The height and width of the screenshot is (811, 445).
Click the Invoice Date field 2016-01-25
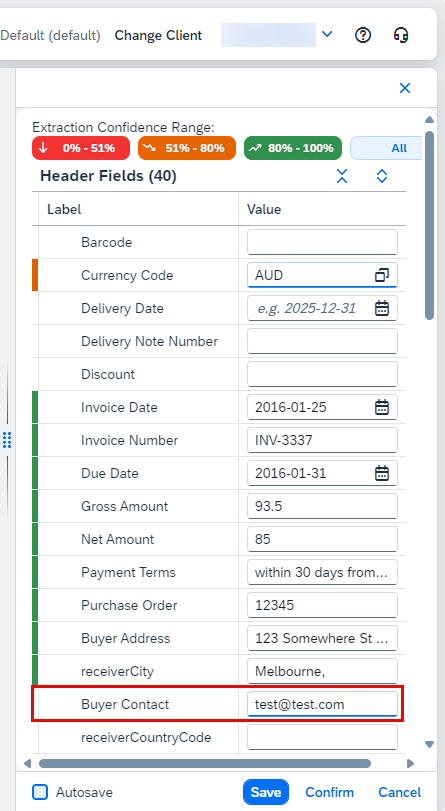[x=322, y=408]
